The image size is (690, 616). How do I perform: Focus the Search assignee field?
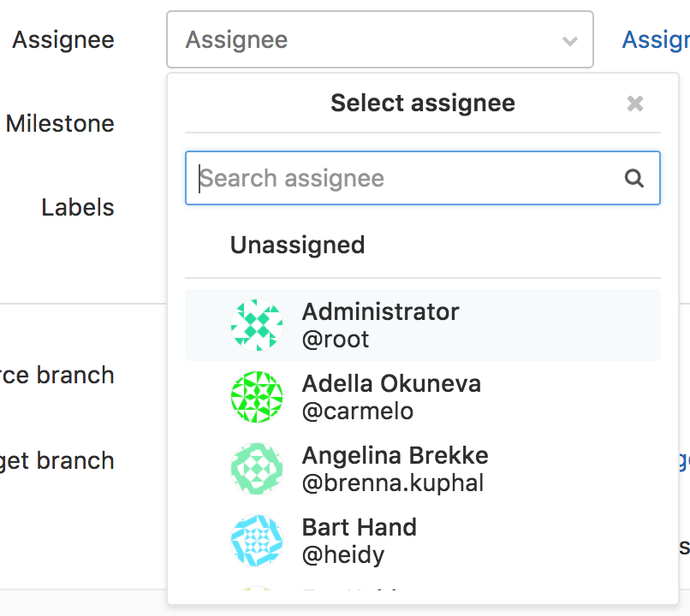422,178
